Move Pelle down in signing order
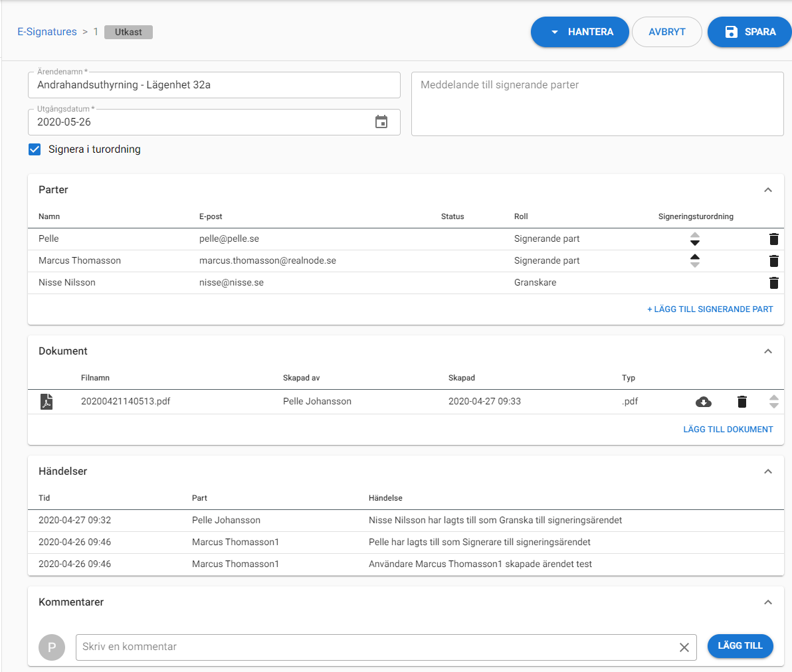This screenshot has height=672, width=792. tap(695, 243)
